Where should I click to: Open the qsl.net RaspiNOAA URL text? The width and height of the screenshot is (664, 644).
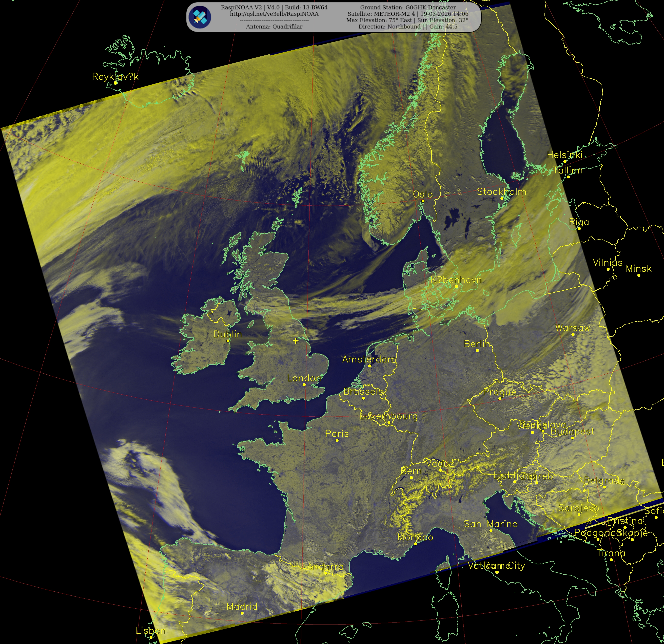click(x=274, y=14)
